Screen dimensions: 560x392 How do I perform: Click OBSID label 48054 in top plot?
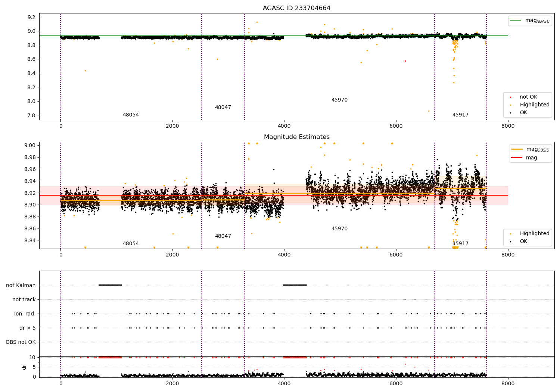(131, 115)
